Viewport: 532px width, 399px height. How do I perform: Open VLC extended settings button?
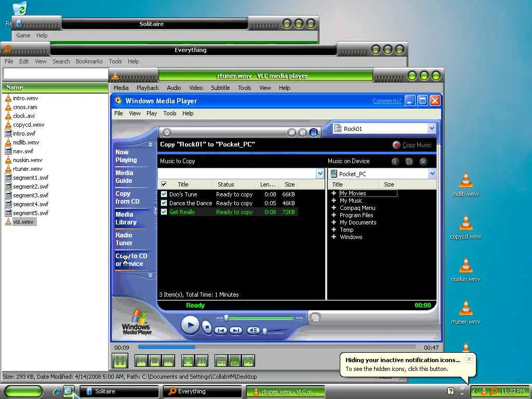pyautogui.click(x=202, y=361)
